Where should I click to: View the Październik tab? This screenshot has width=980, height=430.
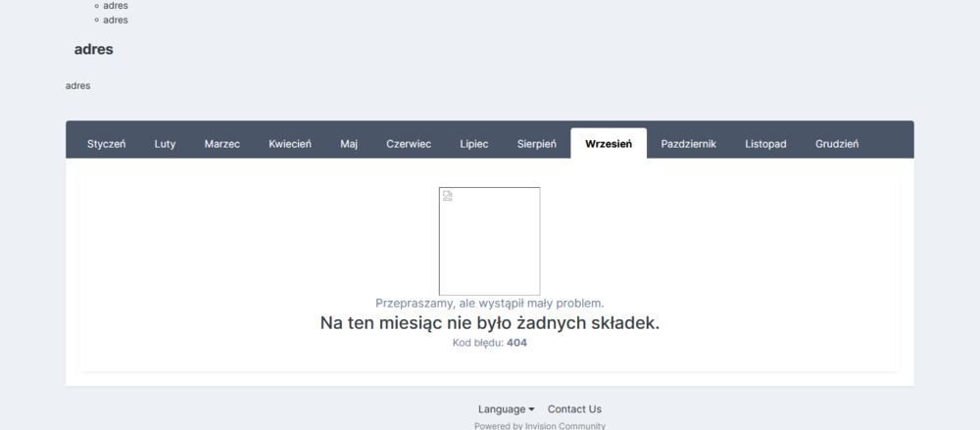point(689,144)
